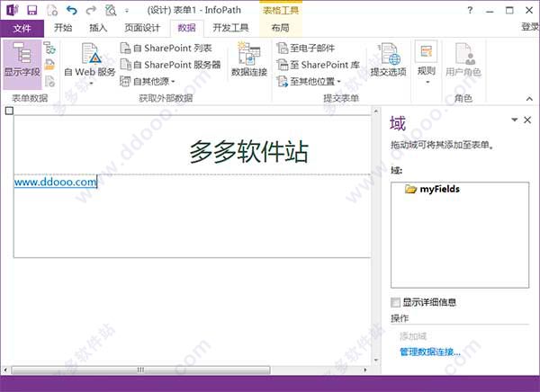Click the Save icon in quick access toolbar
This screenshot has width=540, height=392.
(32, 10)
